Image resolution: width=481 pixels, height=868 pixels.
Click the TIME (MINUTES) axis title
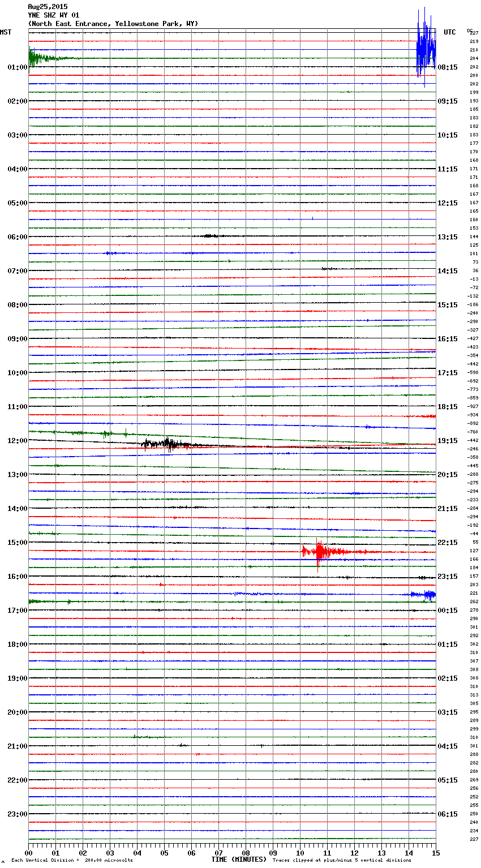point(239,860)
